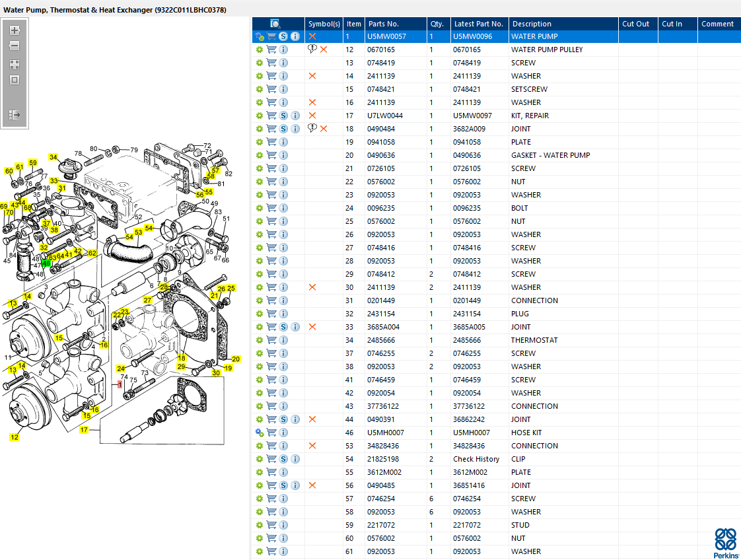The width and height of the screenshot is (741, 560).
Task: Select callout 34 on the diagram
Action: tap(53, 157)
